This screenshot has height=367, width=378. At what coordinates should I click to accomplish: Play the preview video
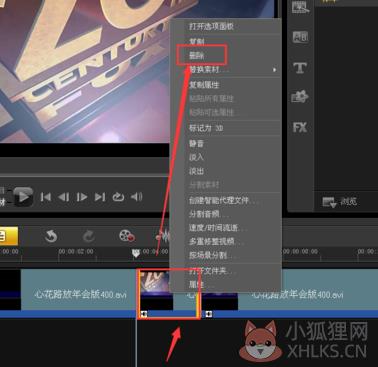click(x=23, y=197)
